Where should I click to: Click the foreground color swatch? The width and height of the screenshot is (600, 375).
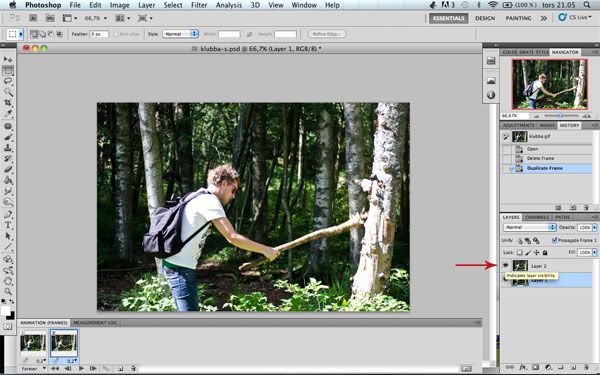[5, 311]
